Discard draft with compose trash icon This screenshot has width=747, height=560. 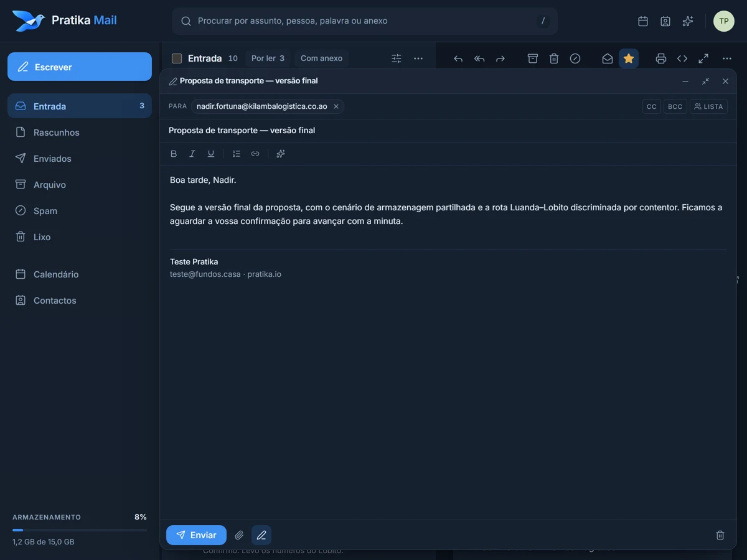(720, 535)
